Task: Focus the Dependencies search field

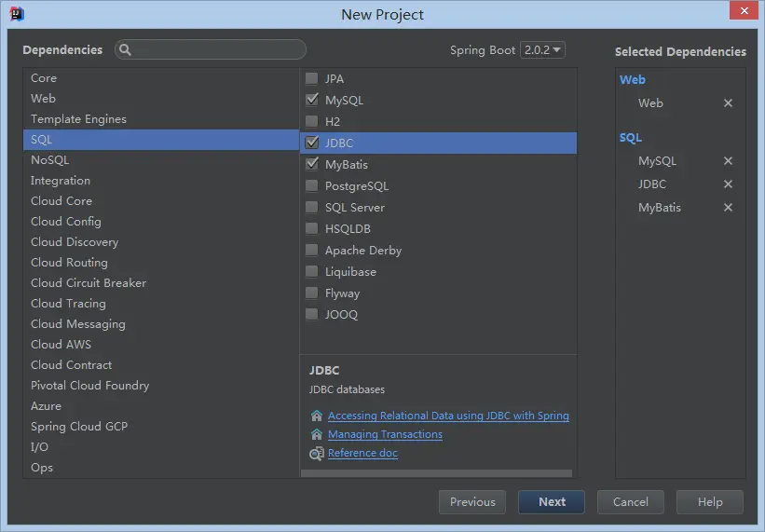Action: point(211,49)
